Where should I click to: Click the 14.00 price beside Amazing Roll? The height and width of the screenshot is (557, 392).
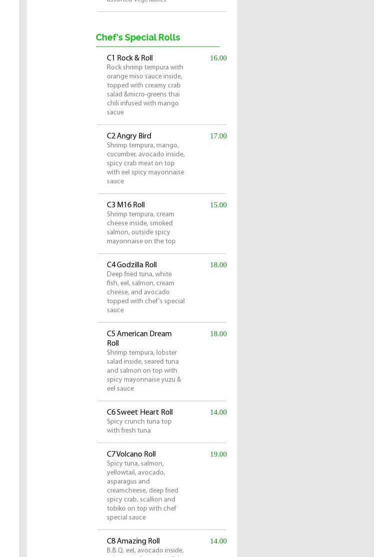coord(218,541)
